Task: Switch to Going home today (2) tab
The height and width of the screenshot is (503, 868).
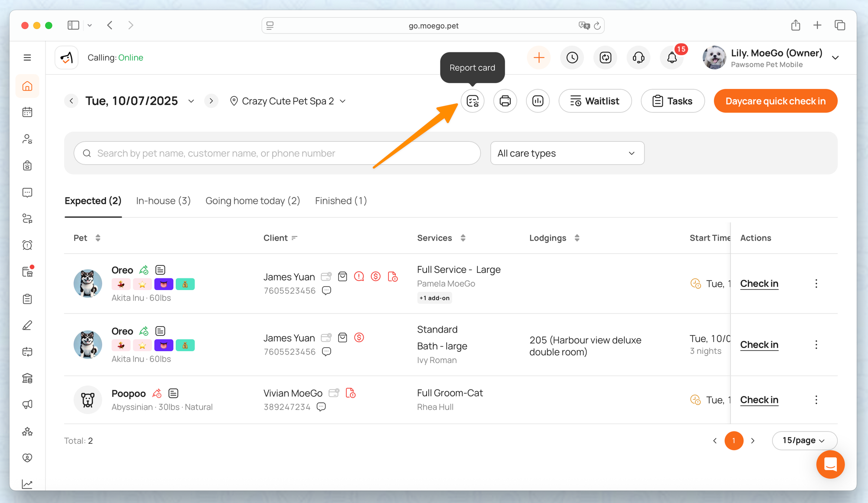Action: pos(253,201)
